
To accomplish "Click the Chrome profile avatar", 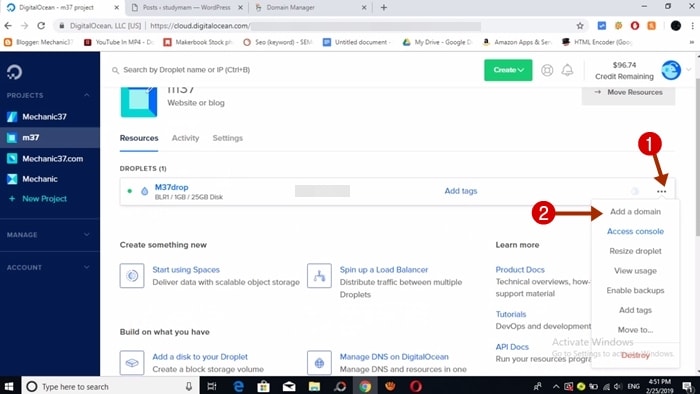I will [x=675, y=26].
